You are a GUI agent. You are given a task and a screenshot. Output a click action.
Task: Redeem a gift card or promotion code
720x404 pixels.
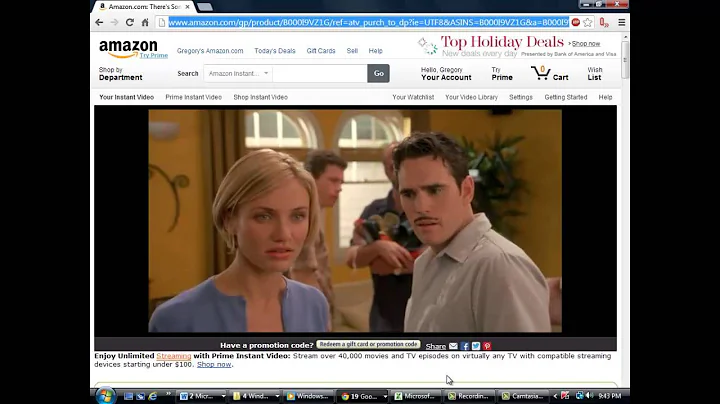coord(368,344)
